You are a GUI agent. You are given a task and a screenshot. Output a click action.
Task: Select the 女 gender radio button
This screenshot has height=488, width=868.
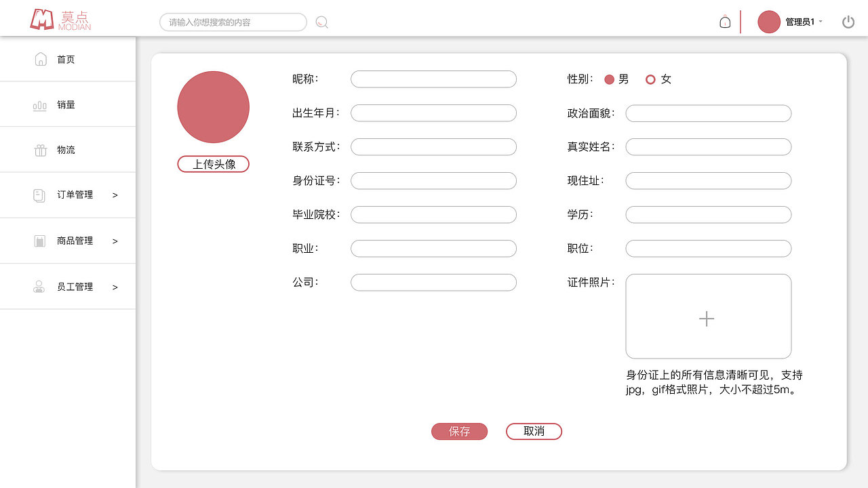[x=651, y=79]
